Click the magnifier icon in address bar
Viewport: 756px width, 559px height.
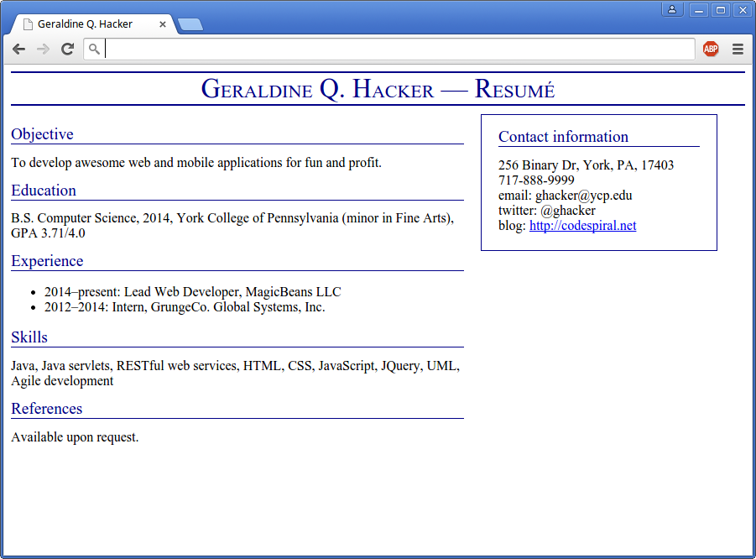pyautogui.click(x=94, y=50)
